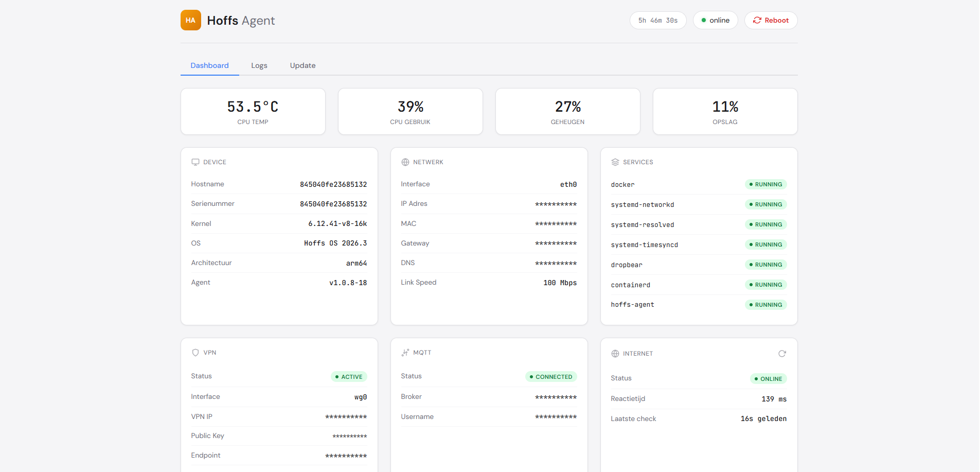The image size is (980, 472).
Task: Click the orange HA logo icon
Action: point(190,21)
